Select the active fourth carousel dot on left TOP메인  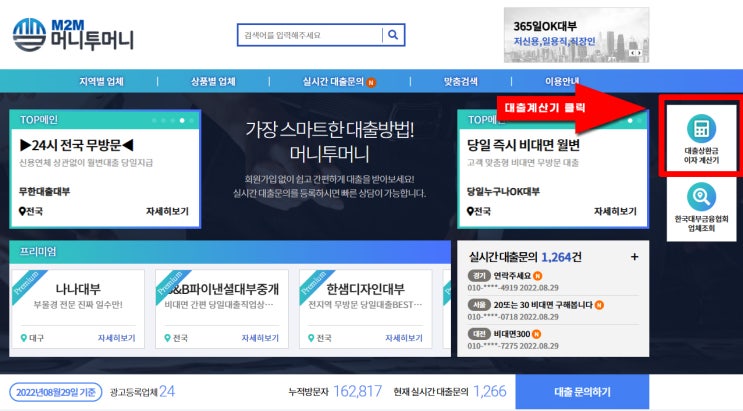[x=182, y=120]
